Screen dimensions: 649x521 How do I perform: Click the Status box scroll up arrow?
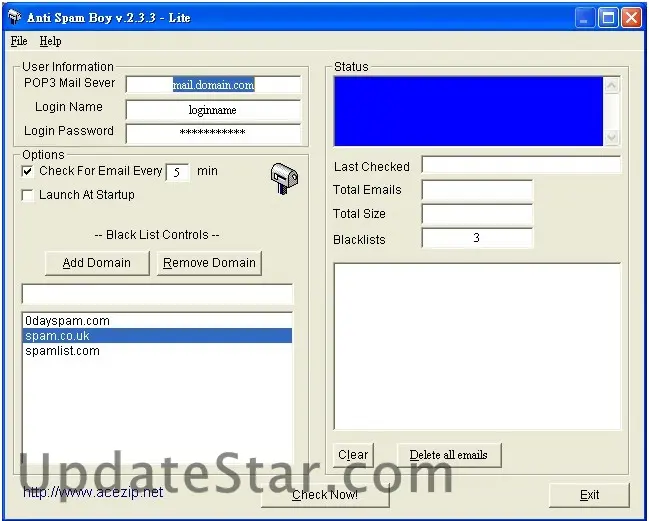611,85
